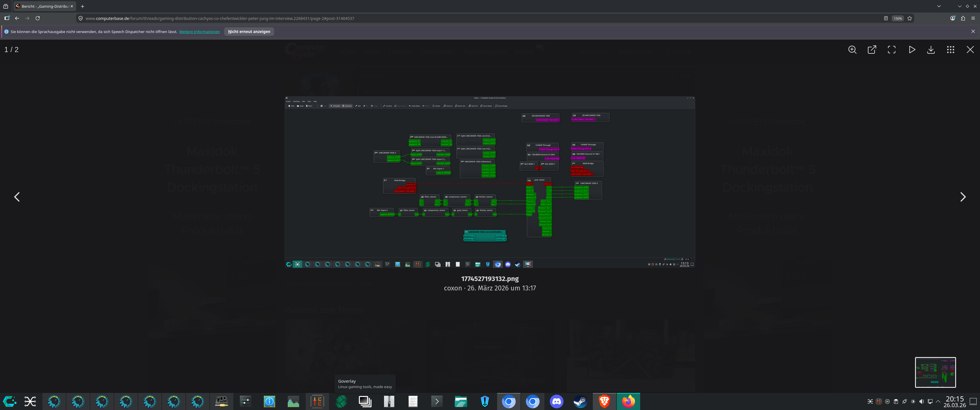980x410 pixels.
Task: Dismiss the speech dispatcher notification bar
Action: (x=973, y=32)
